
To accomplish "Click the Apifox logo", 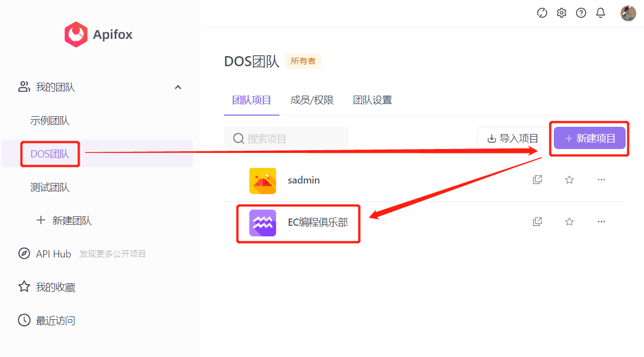I will point(98,34).
